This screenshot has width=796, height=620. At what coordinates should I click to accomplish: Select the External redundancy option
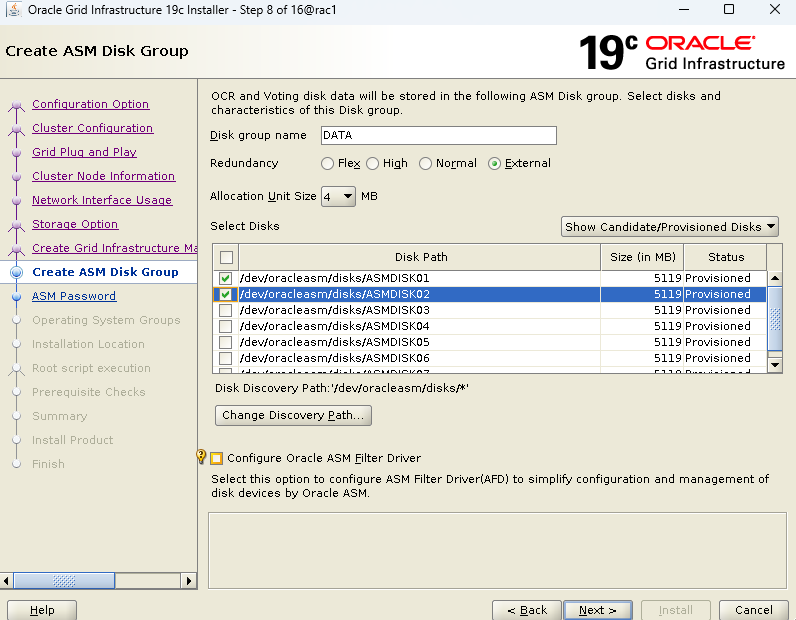click(494, 164)
